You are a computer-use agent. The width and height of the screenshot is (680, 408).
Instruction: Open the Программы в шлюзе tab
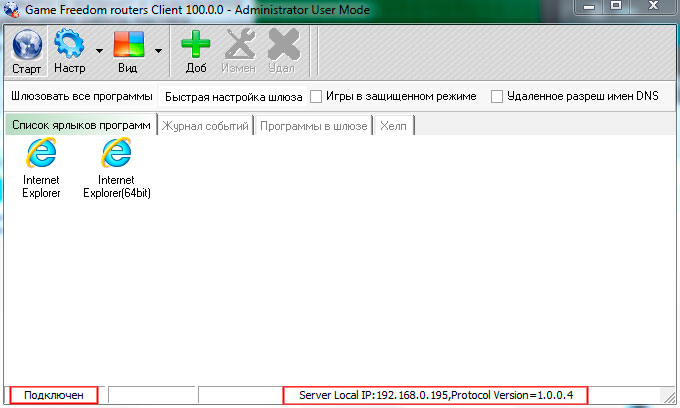314,126
